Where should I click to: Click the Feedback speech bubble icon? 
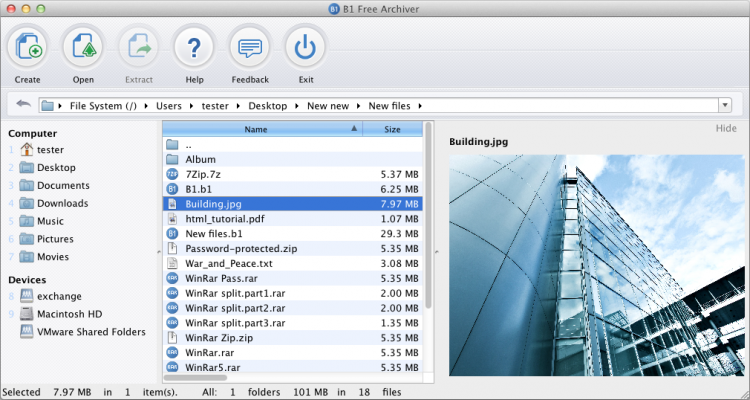tap(249, 47)
